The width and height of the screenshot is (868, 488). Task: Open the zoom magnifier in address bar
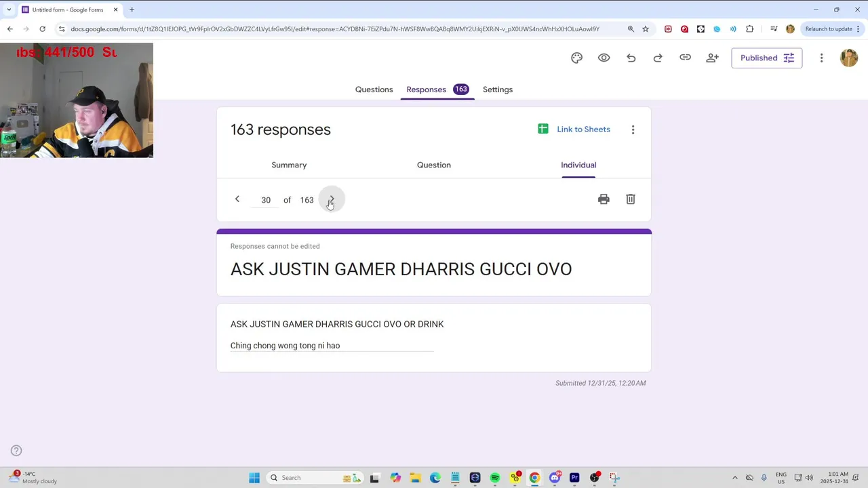pyautogui.click(x=631, y=29)
